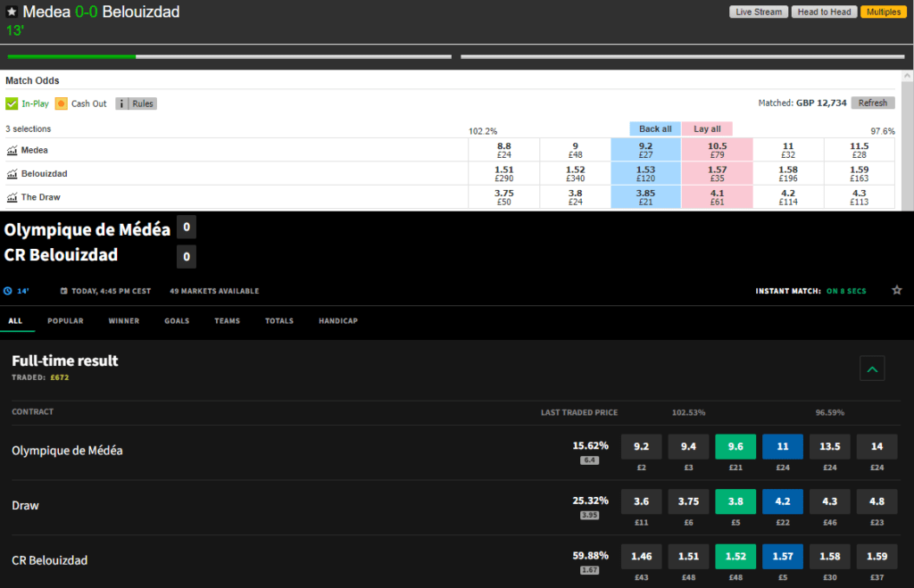This screenshot has height=588, width=914.
Task: Click the blue 1.57 price for CR Belouizdad
Action: point(783,557)
